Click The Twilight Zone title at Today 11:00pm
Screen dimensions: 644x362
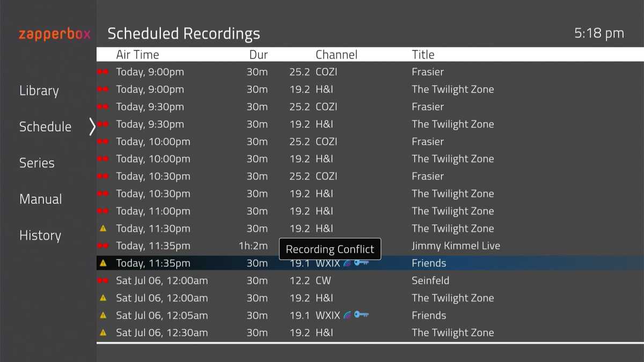(453, 211)
